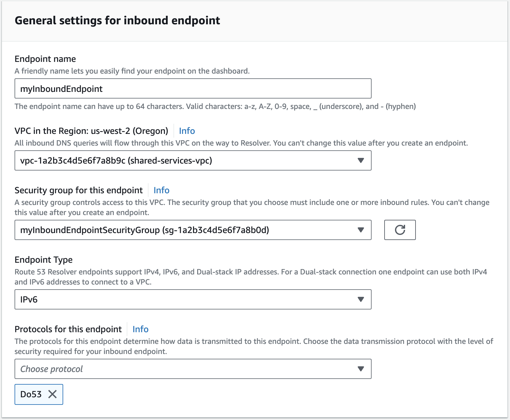The height and width of the screenshot is (420, 510).
Task: Select the shared-services-vpc entry
Action: pyautogui.click(x=117, y=160)
